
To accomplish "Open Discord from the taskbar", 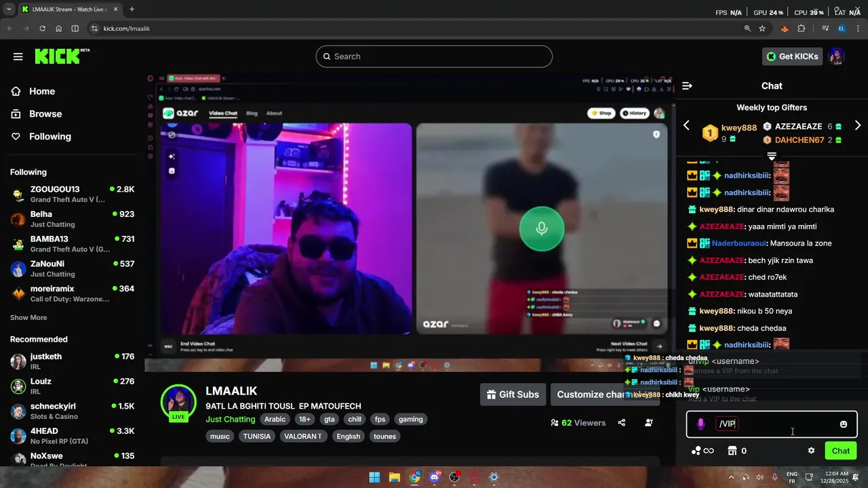I will point(435,477).
